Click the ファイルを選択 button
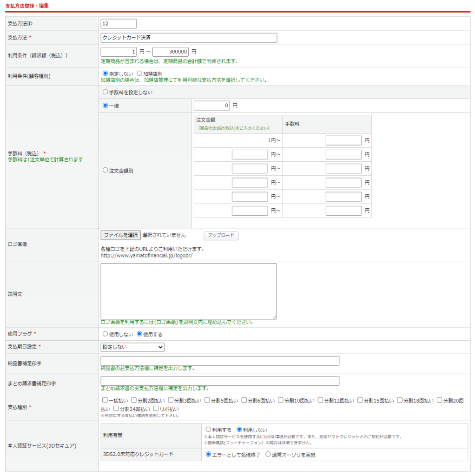The width and height of the screenshot is (475, 476). click(120, 235)
